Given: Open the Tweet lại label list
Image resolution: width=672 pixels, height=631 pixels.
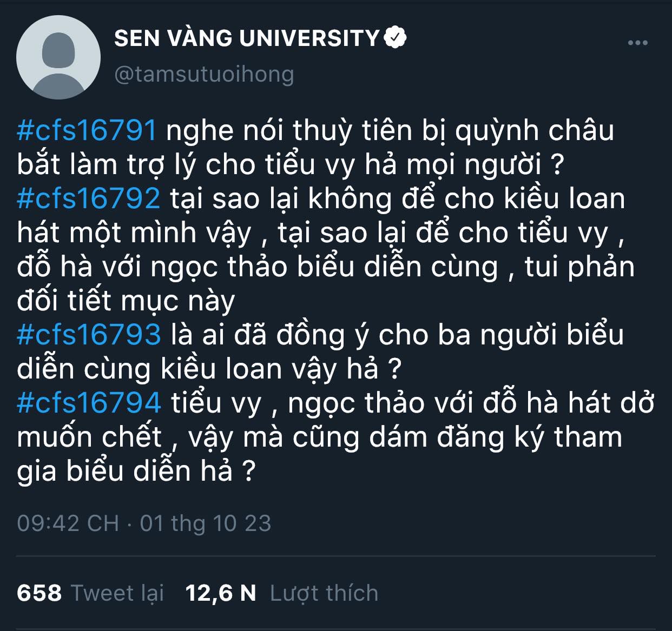Looking at the screenshot, I should (117, 593).
